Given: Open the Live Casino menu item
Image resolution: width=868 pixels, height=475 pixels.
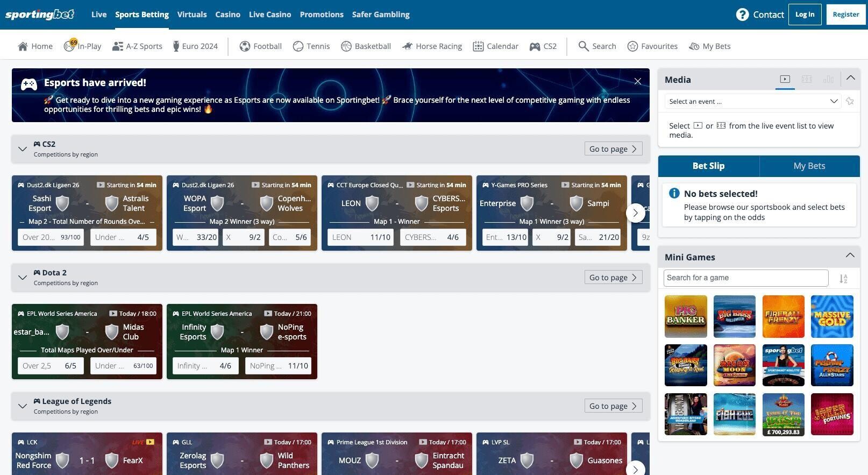Looking at the screenshot, I should click(270, 15).
